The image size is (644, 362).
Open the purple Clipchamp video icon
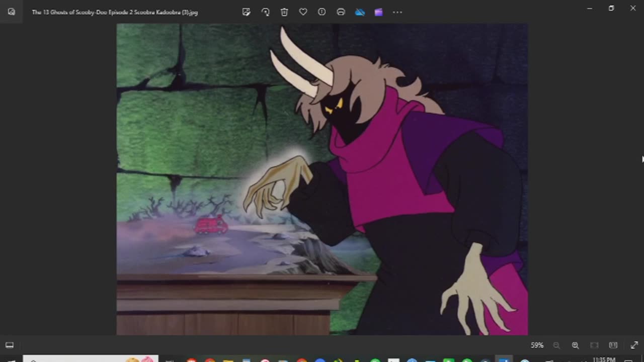378,12
